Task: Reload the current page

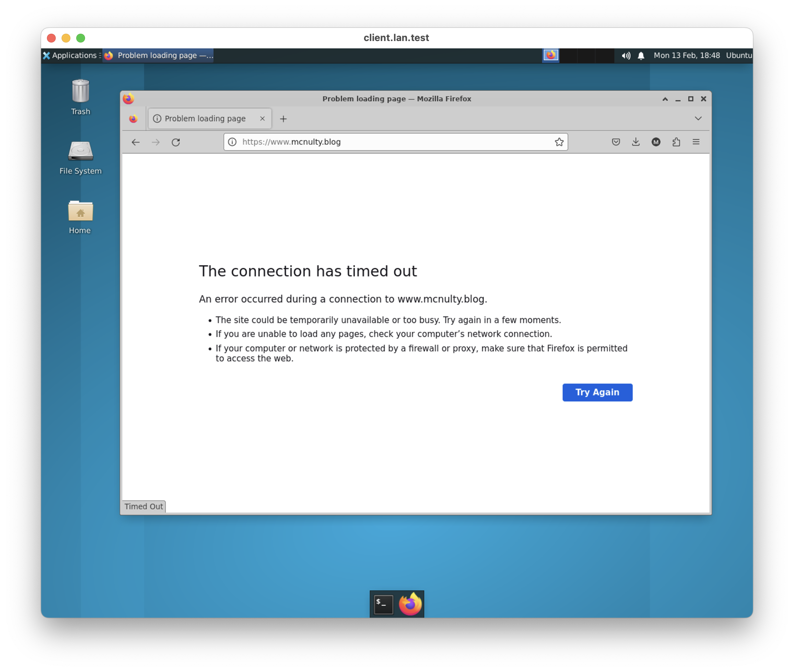Action: (x=176, y=142)
